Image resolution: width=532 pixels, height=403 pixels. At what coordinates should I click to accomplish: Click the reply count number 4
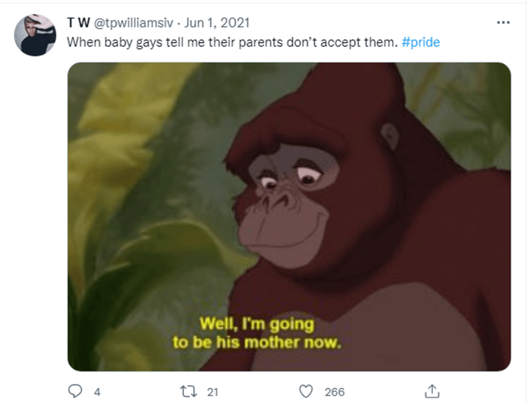point(97,392)
